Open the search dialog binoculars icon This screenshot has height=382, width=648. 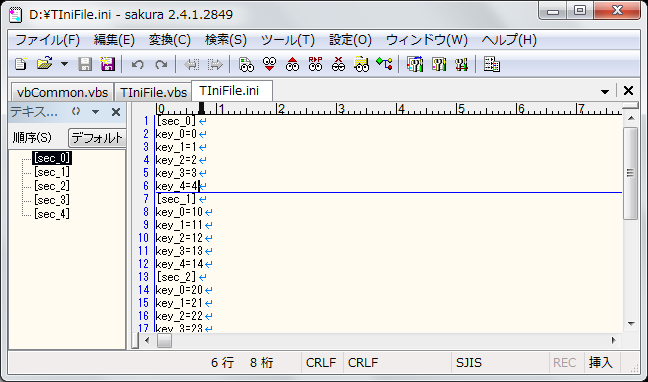(x=246, y=64)
